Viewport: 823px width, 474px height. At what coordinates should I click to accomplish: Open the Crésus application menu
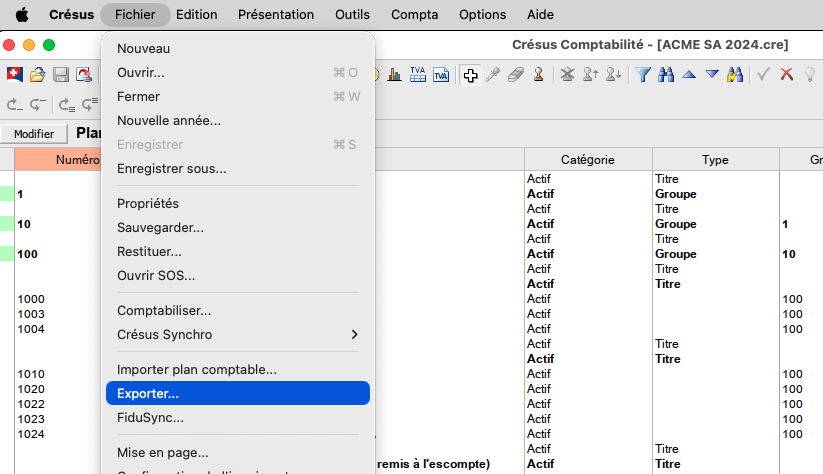[71, 15]
